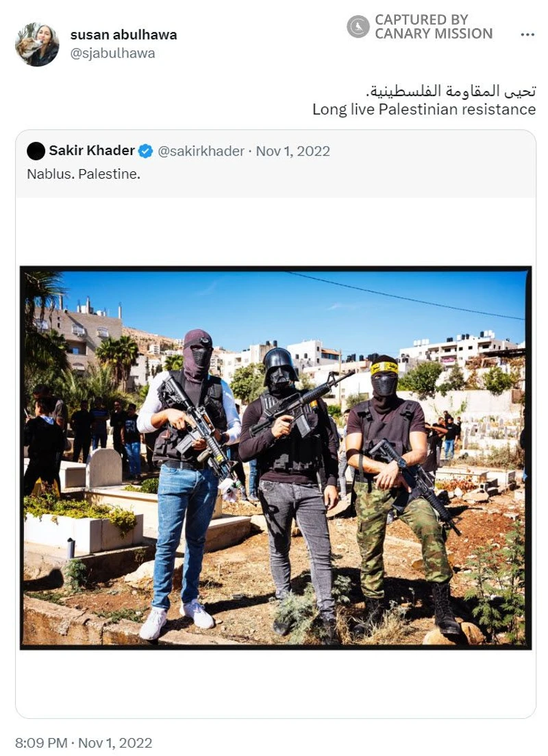Open the quoted tweet date Nov 1, 2022

[292, 151]
